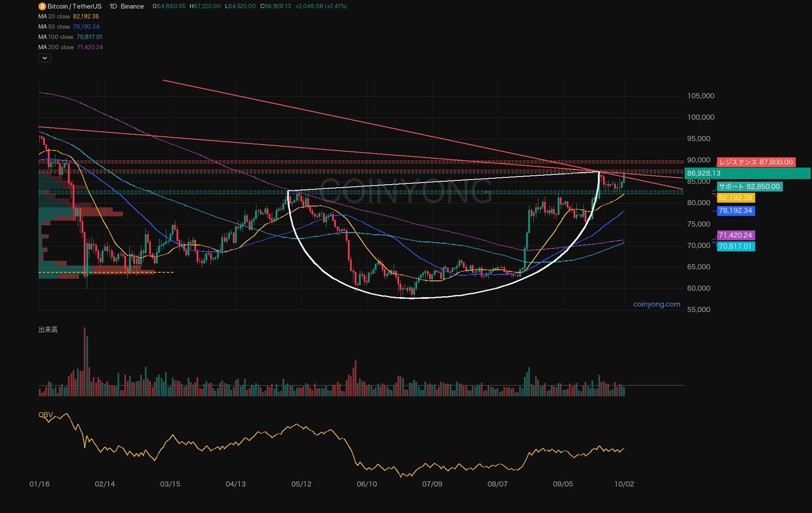
Task: Open the coinyong.com link
Action: 657,304
